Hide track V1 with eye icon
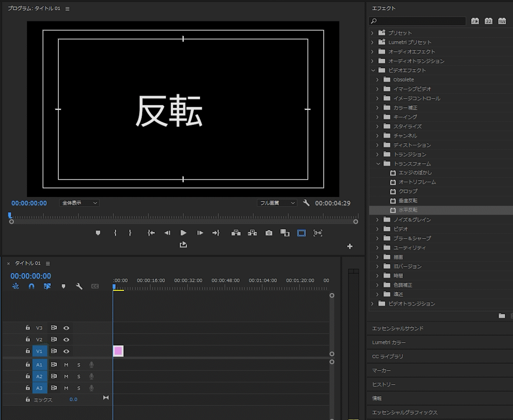The image size is (513, 420). 66,351
